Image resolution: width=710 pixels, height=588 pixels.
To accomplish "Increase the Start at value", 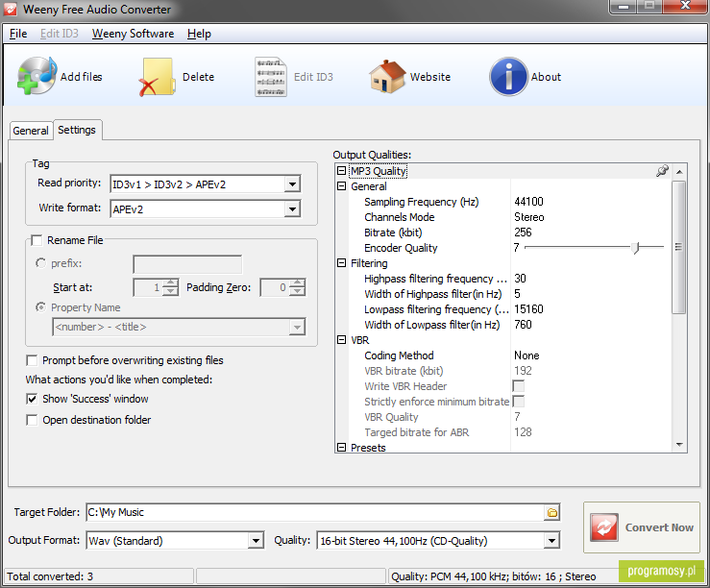I will 170,282.
